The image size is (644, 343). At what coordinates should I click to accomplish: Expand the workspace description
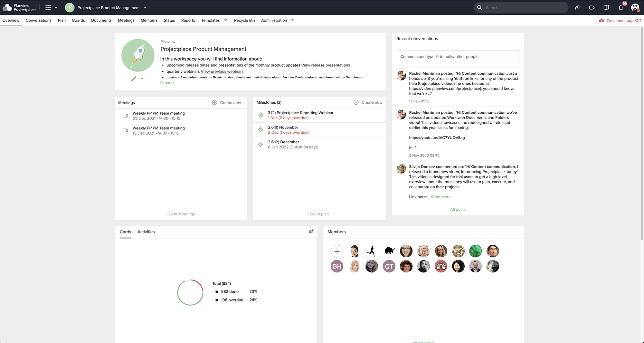point(167,83)
